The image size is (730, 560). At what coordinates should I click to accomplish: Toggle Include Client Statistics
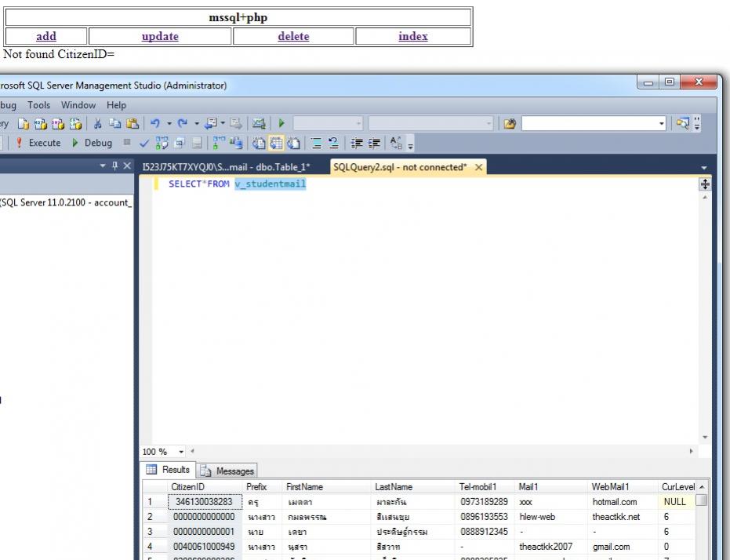236,143
